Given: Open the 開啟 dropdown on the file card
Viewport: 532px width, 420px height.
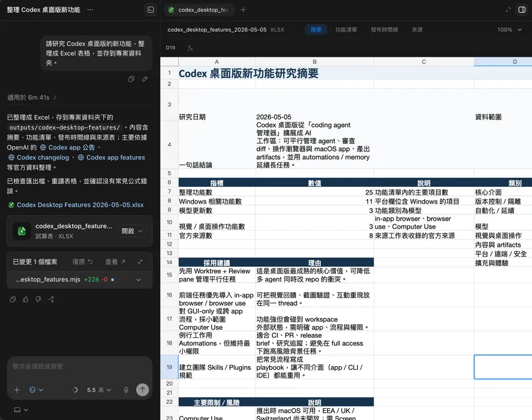Looking at the screenshot, I should tap(132, 231).
